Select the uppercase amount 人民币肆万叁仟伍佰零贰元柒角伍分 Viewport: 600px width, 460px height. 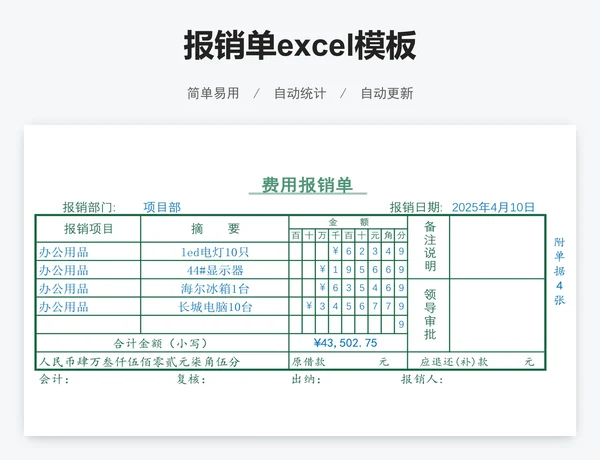pyautogui.click(x=139, y=362)
